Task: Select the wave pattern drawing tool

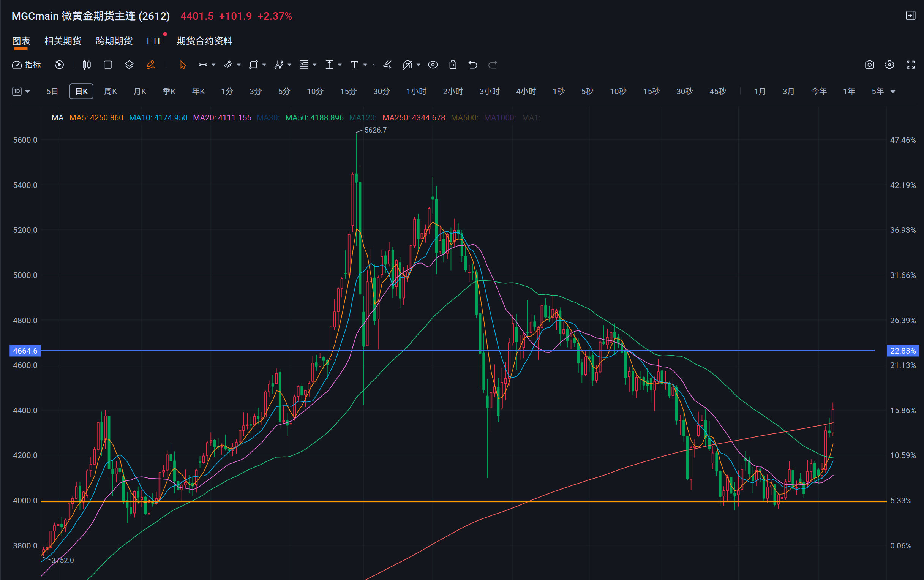Action: click(x=279, y=65)
